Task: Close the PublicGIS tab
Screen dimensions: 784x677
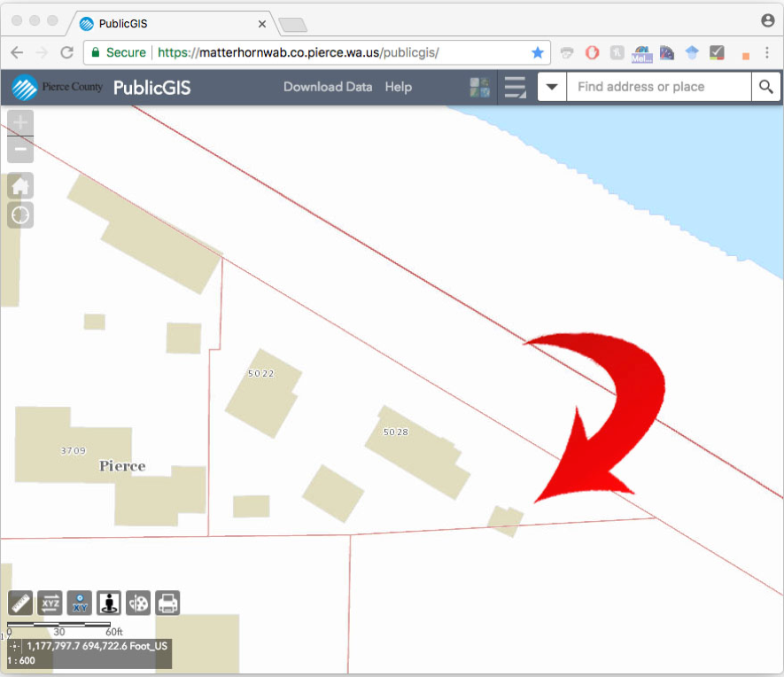Action: click(x=262, y=24)
